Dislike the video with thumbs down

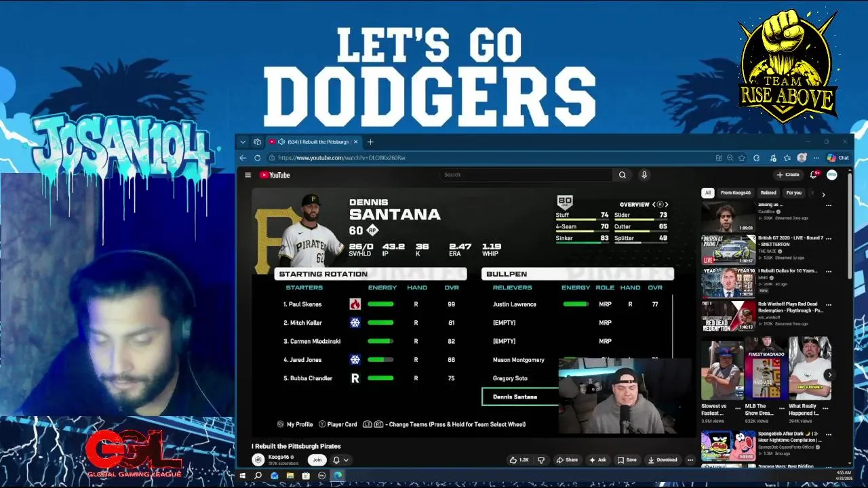point(540,460)
